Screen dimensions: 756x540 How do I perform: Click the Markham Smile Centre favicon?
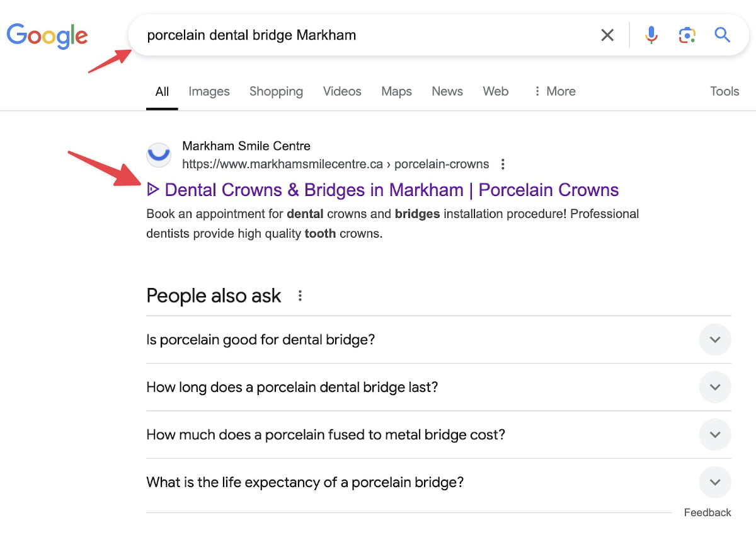tap(159, 155)
